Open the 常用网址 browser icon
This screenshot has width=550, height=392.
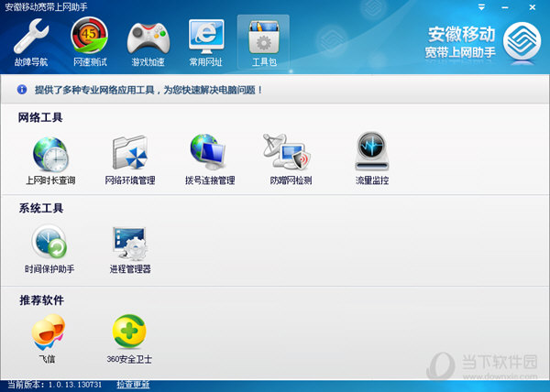pyautogui.click(x=206, y=38)
